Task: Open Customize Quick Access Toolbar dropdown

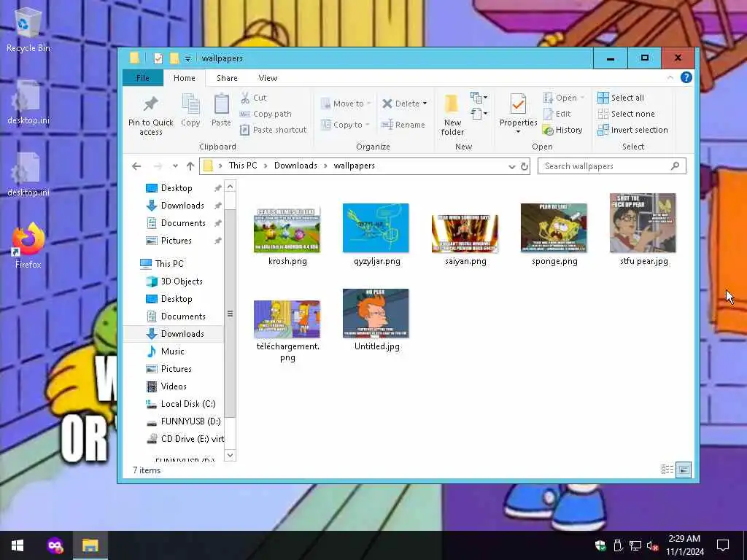Action: 187,58
